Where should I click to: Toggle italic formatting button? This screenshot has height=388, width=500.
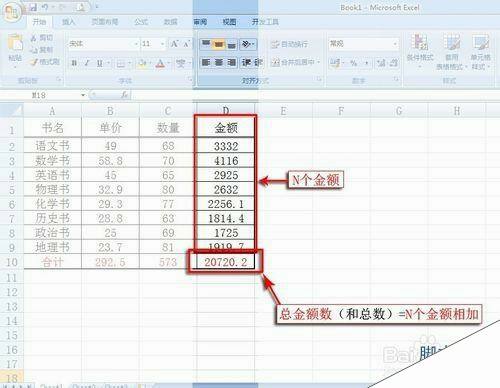[87, 63]
